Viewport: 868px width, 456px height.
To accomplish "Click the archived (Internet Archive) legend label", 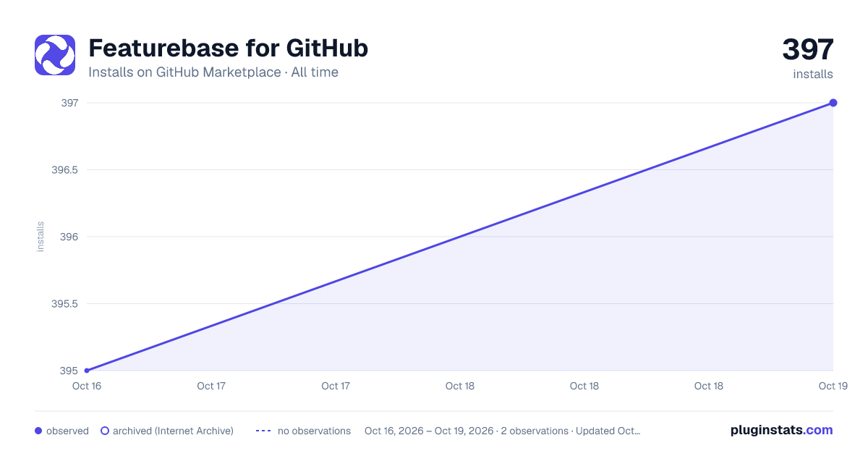I will (173, 431).
